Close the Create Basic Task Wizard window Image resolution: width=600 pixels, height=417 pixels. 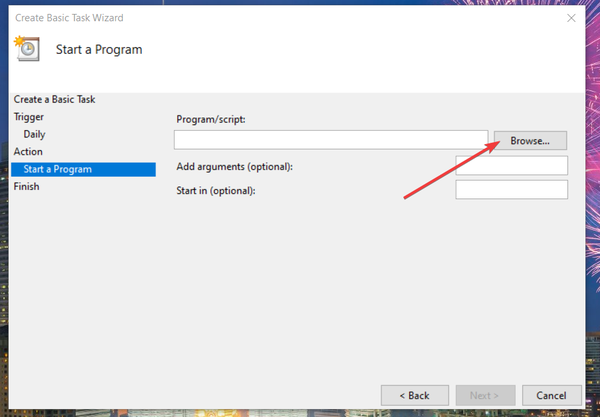572,17
